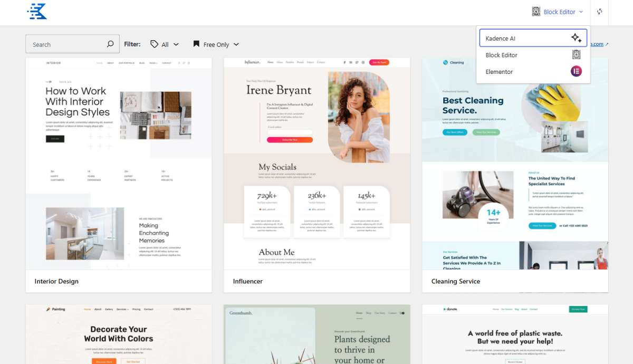Open the All categories filter dropdown
The height and width of the screenshot is (364, 633).
tap(165, 44)
